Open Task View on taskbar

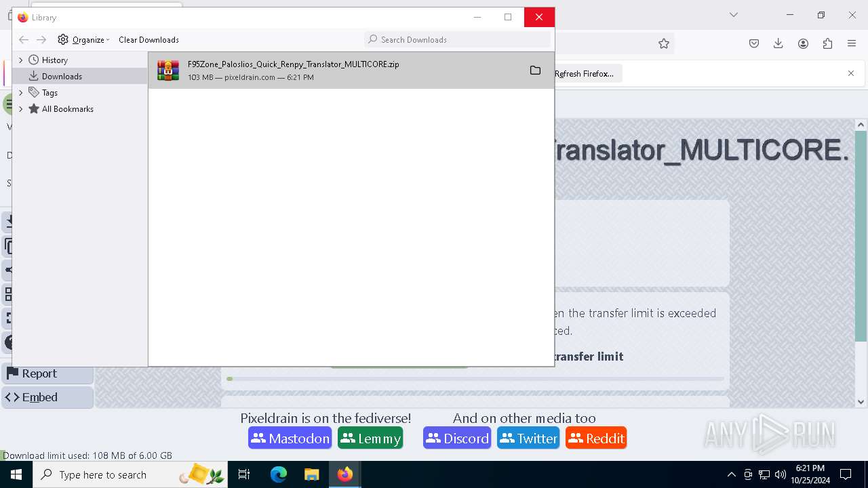[x=244, y=474]
